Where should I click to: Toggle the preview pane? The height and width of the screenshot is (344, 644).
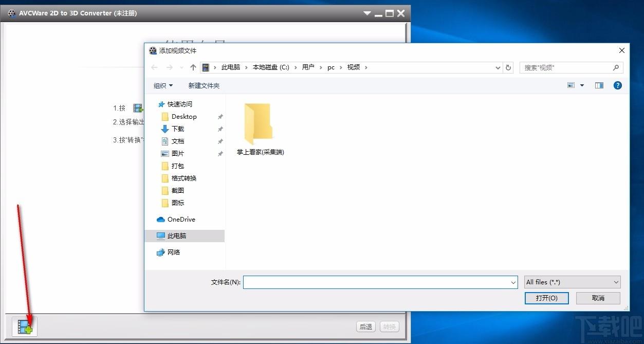(599, 85)
